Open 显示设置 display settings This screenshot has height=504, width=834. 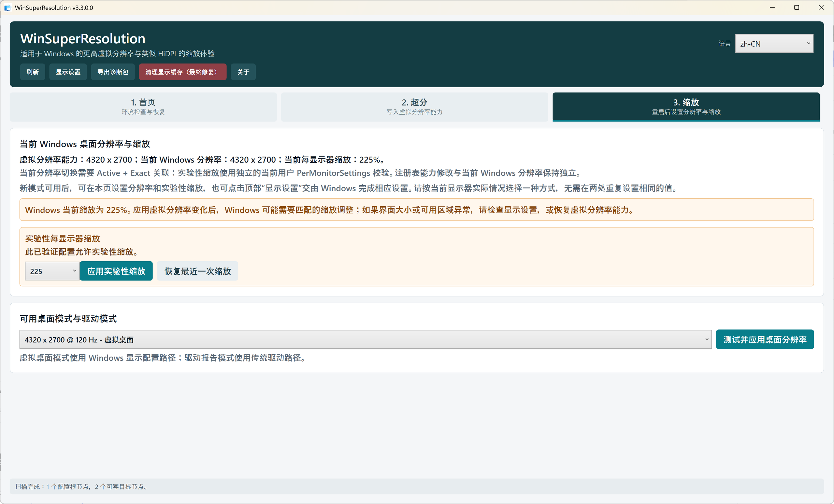68,72
